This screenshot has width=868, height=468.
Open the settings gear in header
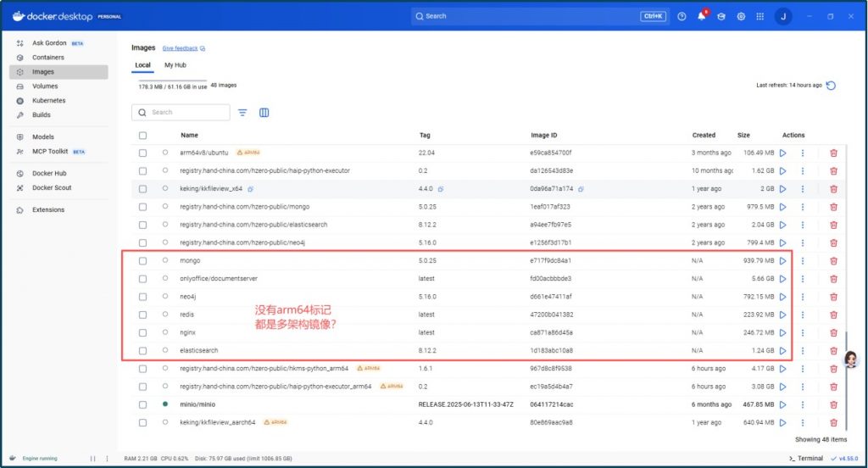(x=741, y=16)
